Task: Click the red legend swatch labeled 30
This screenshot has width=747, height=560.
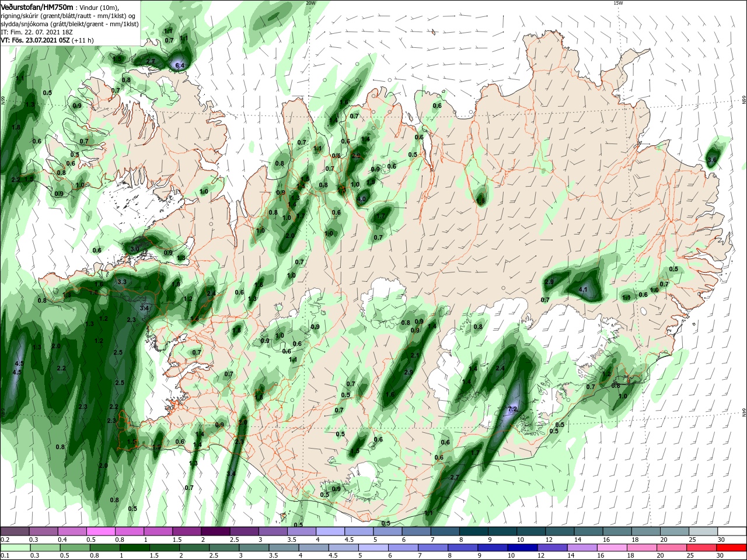Action: click(732, 548)
